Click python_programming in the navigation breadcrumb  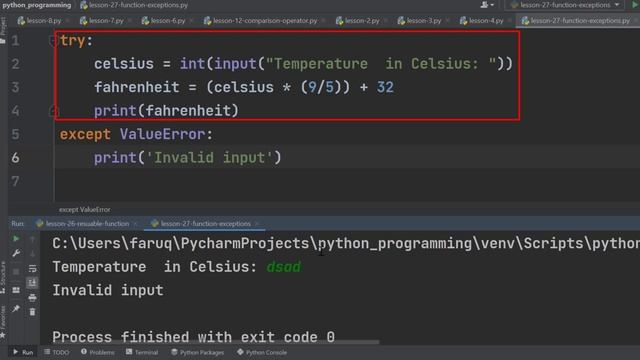click(37, 5)
